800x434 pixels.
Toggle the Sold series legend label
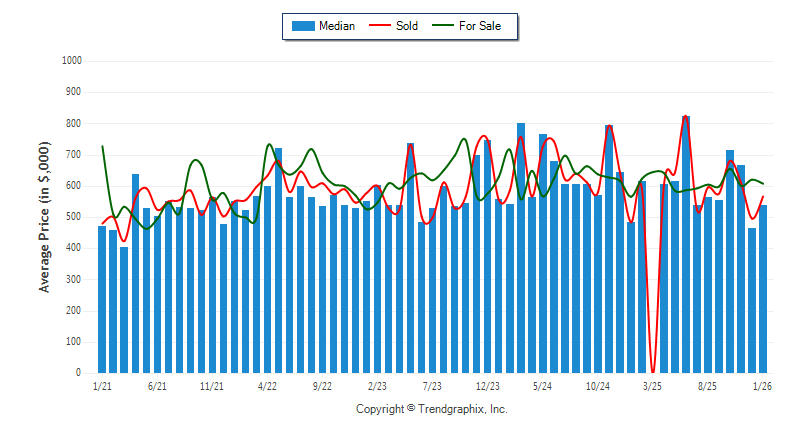click(408, 26)
